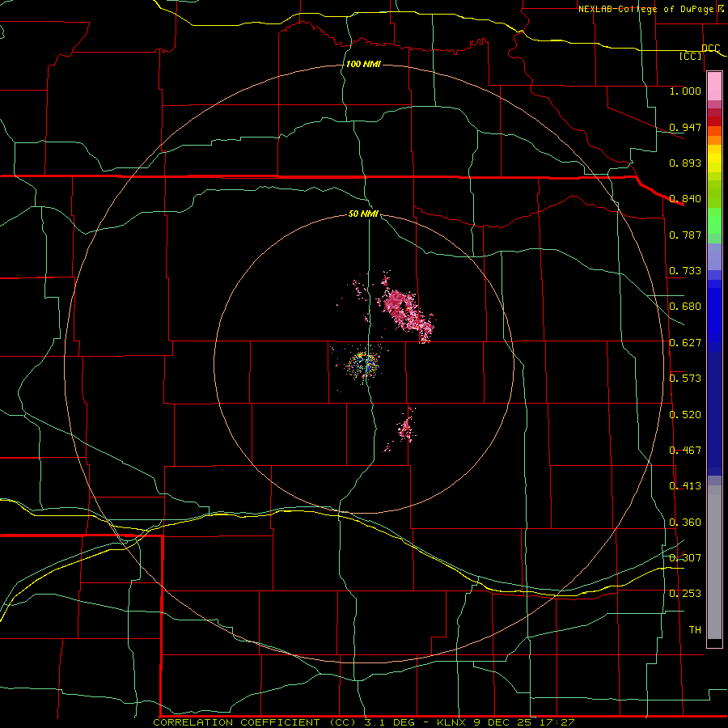Click the 0.787 scale value
The width and height of the screenshot is (728, 728).
pos(685,235)
